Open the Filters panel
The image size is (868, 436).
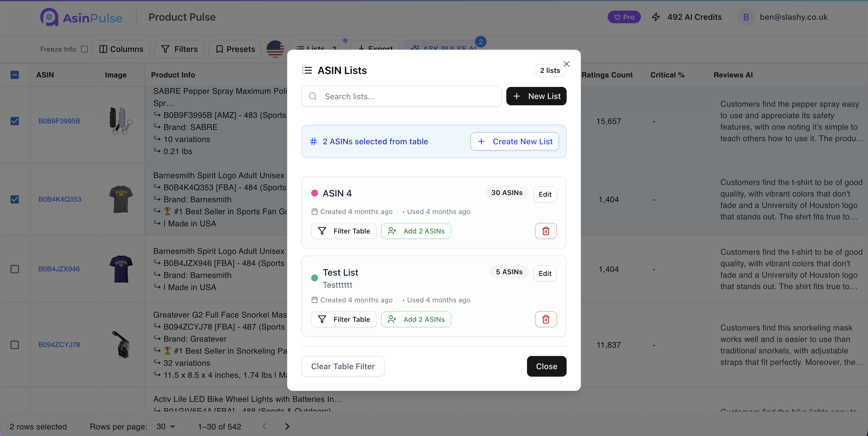point(179,49)
